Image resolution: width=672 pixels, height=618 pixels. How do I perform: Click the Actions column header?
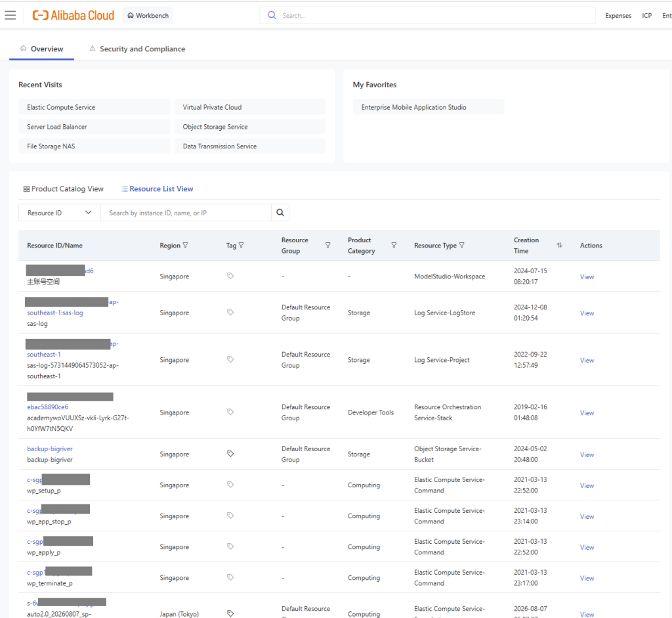click(x=591, y=246)
